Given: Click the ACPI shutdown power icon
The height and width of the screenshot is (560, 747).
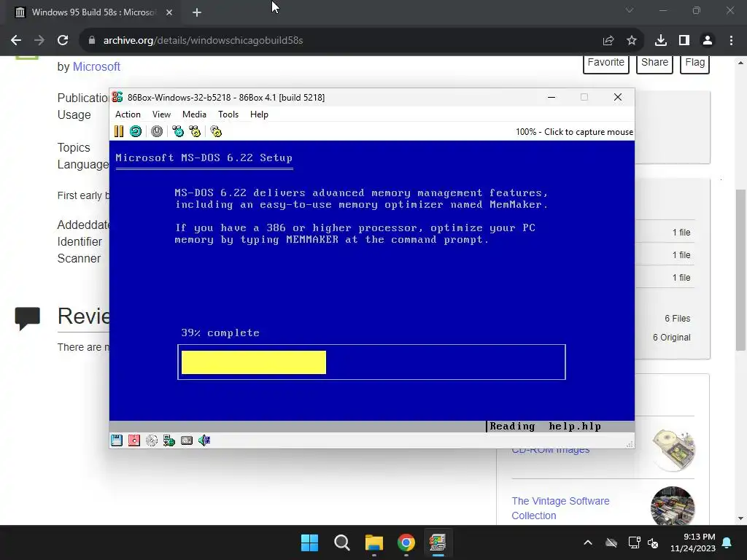Looking at the screenshot, I should point(157,131).
